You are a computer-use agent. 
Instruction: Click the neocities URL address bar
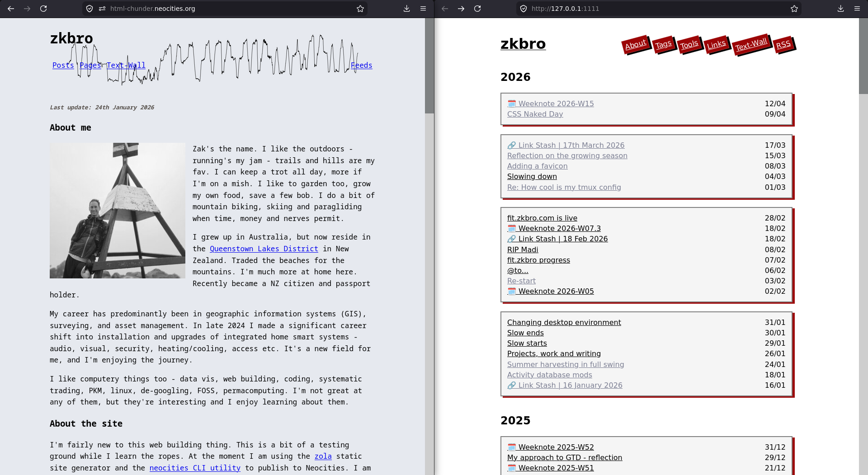coord(226,9)
